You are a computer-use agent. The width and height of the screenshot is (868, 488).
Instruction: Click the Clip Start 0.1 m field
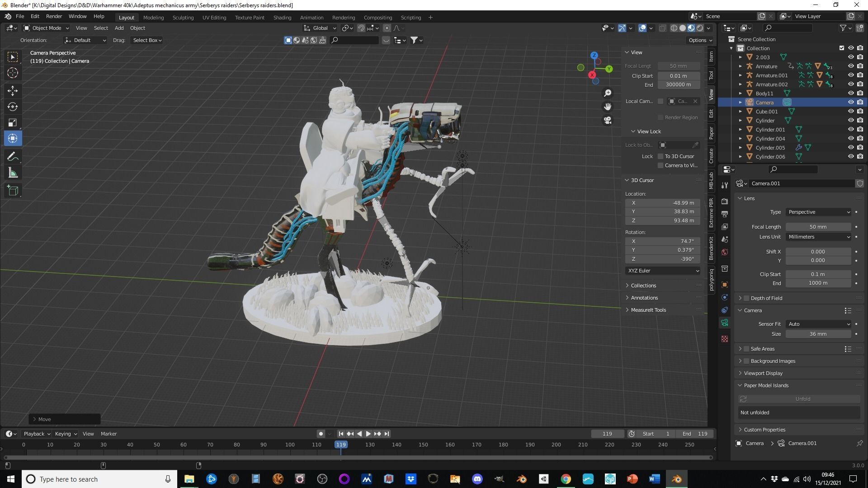(818, 274)
